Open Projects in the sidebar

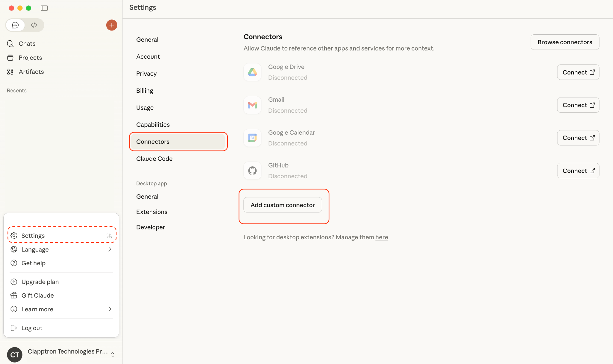pyautogui.click(x=30, y=58)
